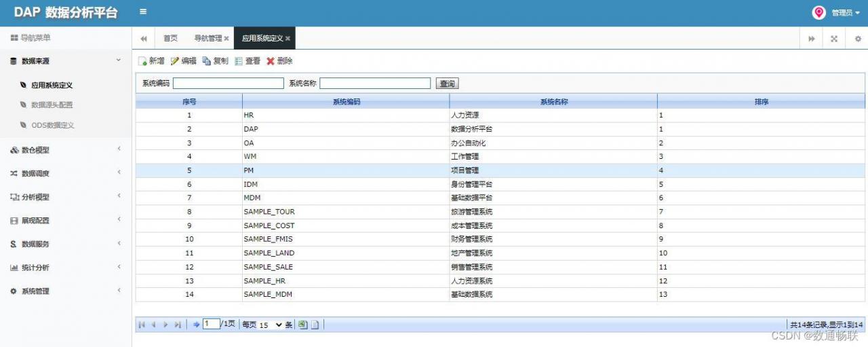This screenshot has width=868, height=347.
Task: Expand the 系统管理 menu
Action: coord(66,291)
